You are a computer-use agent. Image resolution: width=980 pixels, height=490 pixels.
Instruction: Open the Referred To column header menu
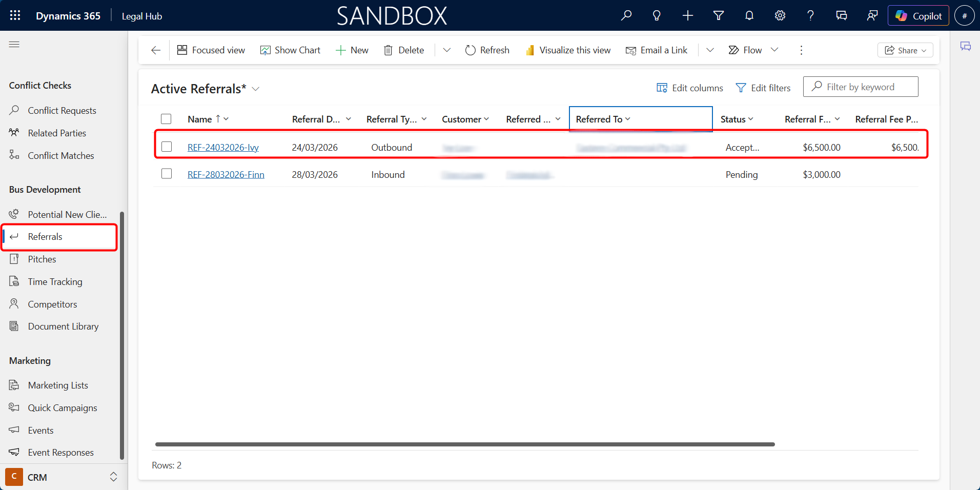coord(641,119)
